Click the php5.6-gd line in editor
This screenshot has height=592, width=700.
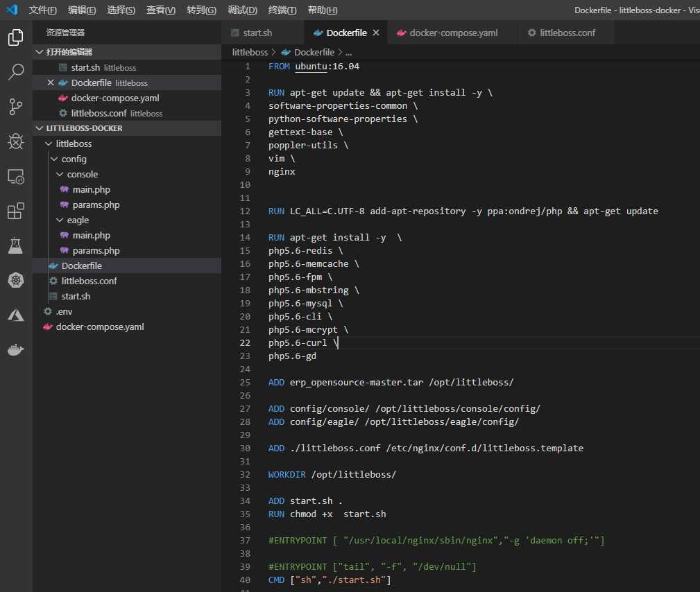292,356
